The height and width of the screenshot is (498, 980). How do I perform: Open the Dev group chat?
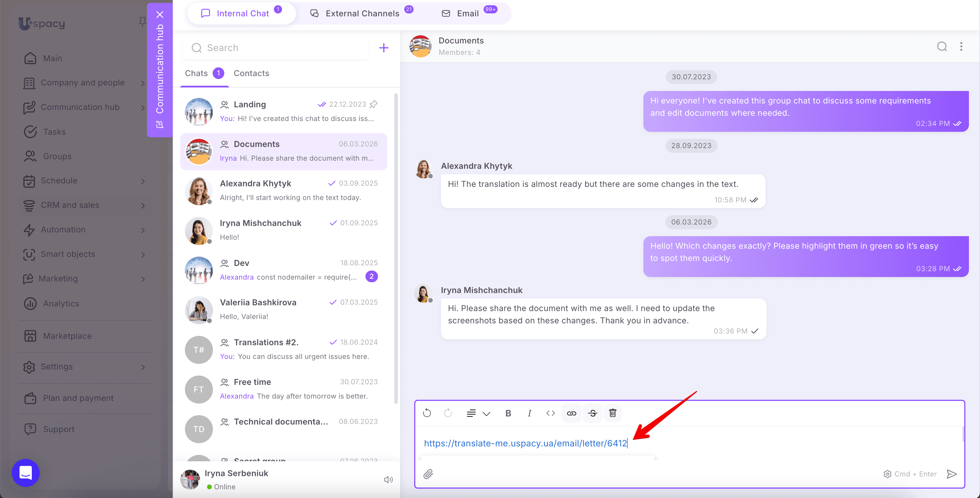click(x=284, y=270)
